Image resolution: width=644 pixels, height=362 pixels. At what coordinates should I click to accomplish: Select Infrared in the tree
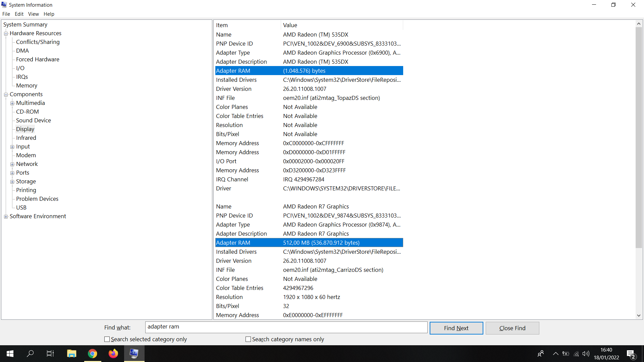(x=26, y=138)
